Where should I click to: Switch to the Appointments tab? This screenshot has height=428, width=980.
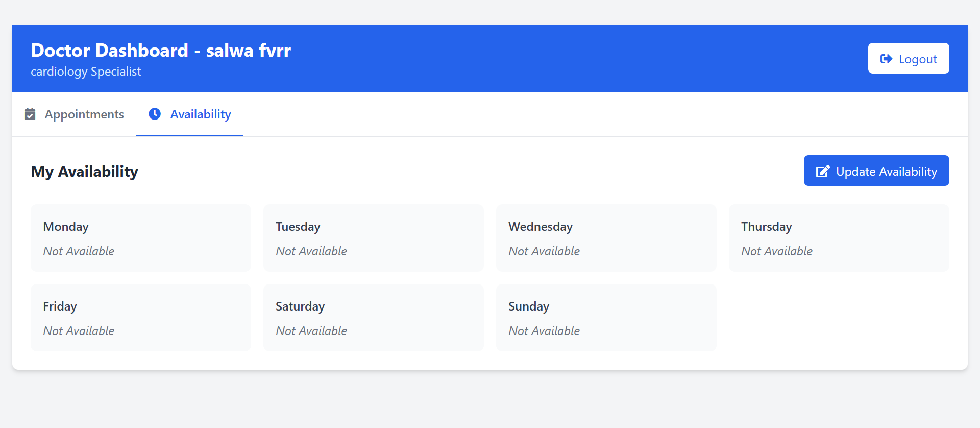84,114
